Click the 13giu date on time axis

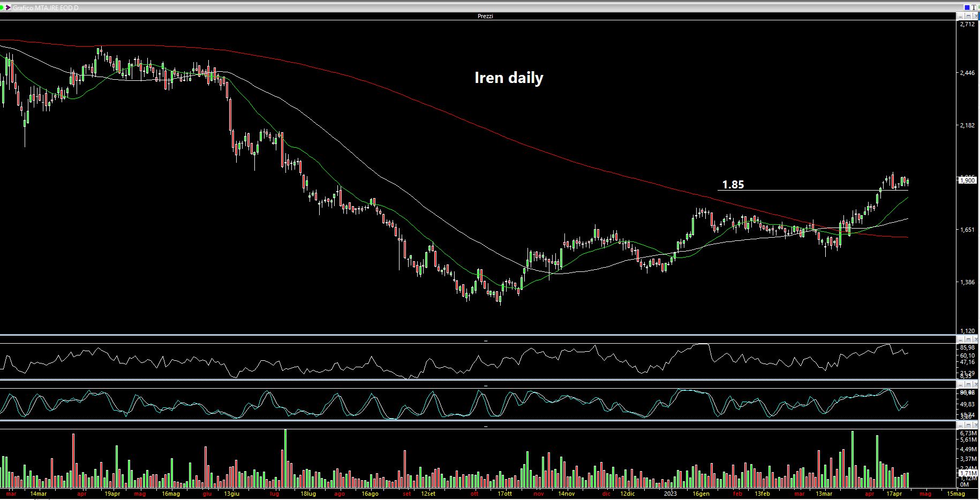click(231, 494)
